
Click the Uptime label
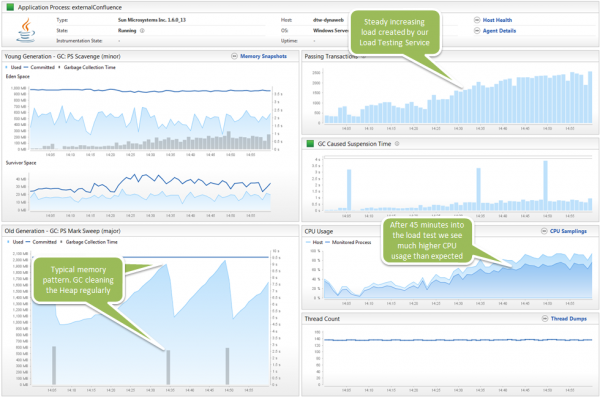click(289, 41)
